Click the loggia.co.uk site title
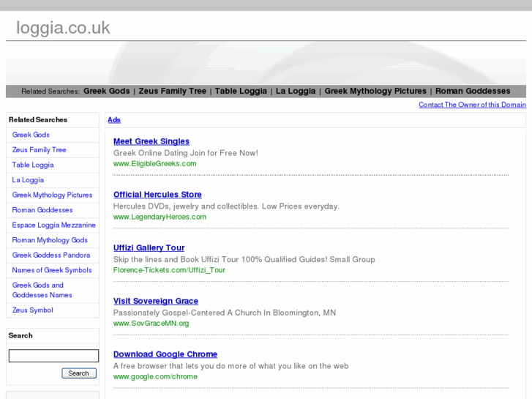 coord(63,28)
